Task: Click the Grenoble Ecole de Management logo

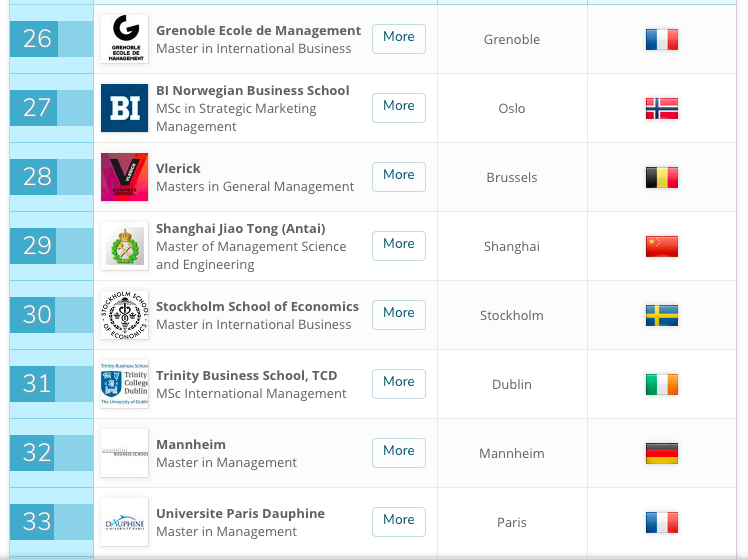Action: [x=124, y=39]
